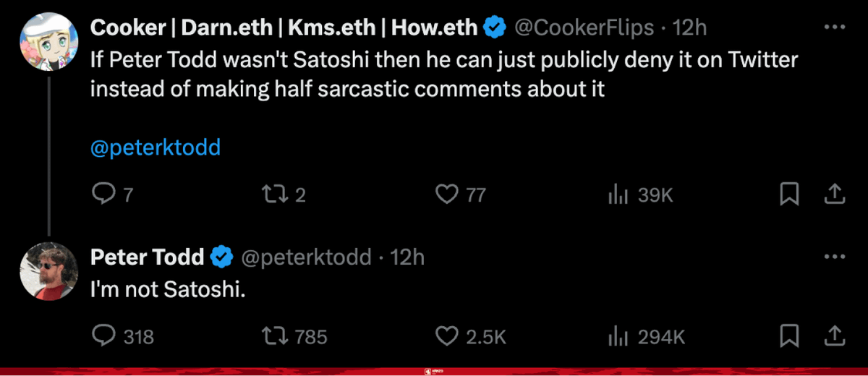868x376 pixels.
Task: Open CookerFlips' profile avatar
Action: 48,41
